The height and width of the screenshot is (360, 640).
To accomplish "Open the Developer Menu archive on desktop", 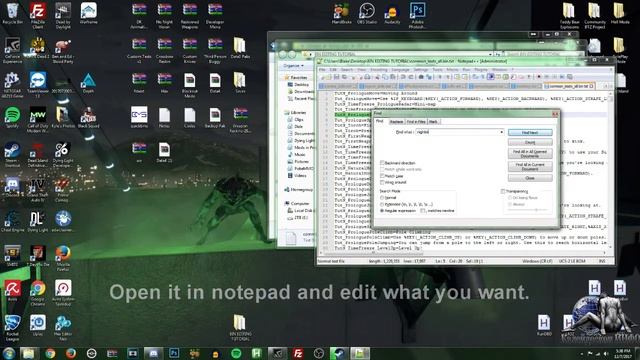I will pos(215,16).
